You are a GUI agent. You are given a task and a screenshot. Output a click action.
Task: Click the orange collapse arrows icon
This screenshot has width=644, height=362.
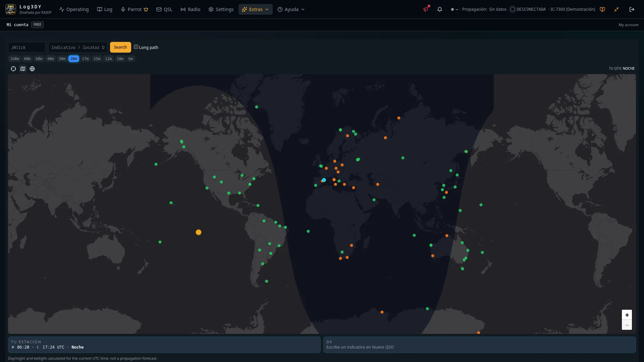point(616,9)
